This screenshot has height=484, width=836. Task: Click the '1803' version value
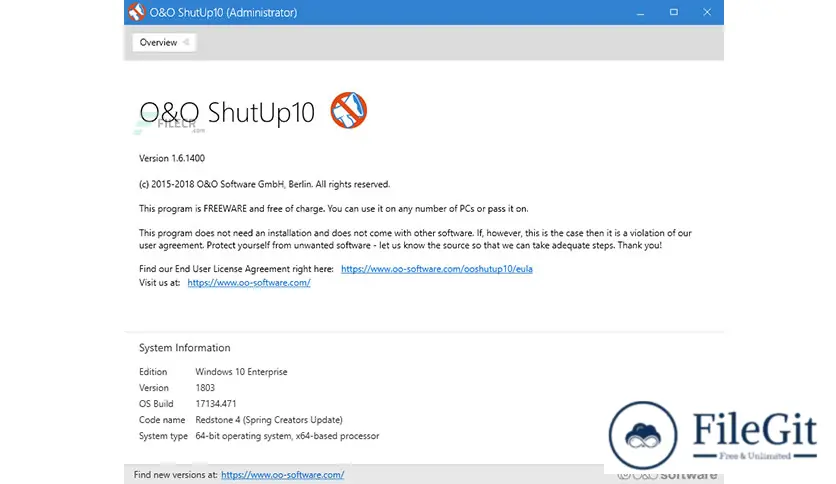tap(205, 388)
